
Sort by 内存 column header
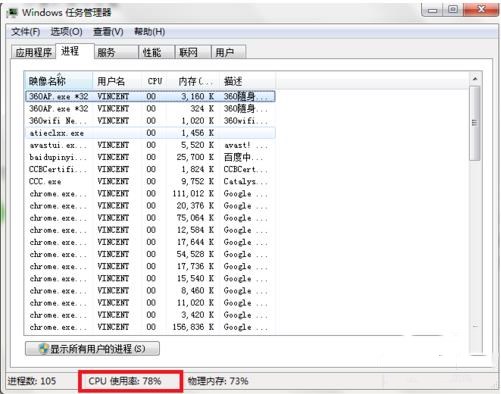point(193,81)
